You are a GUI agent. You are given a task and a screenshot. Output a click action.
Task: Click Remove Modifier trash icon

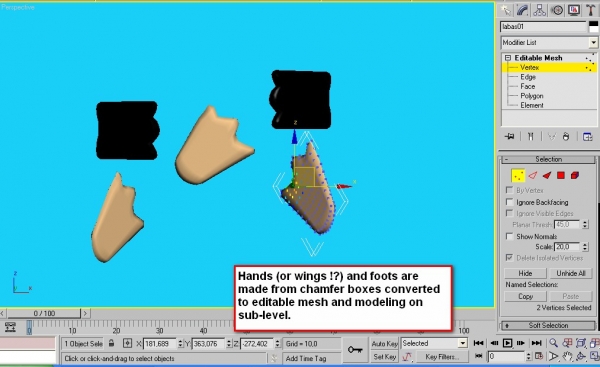566,137
